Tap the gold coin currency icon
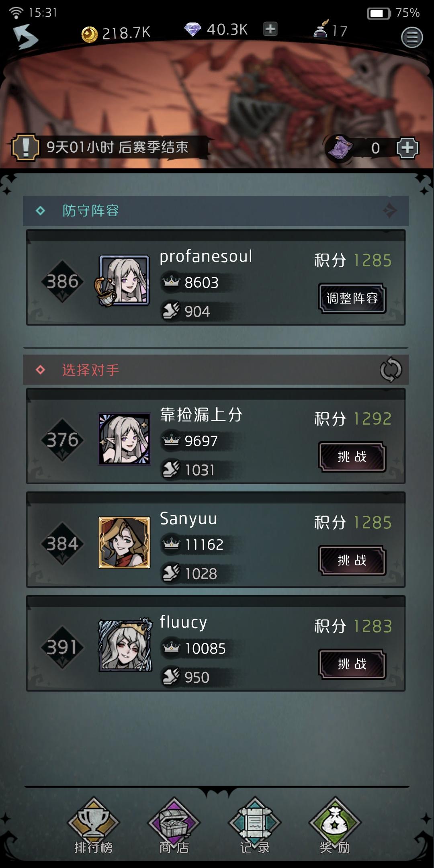434x868 pixels. pyautogui.click(x=89, y=34)
